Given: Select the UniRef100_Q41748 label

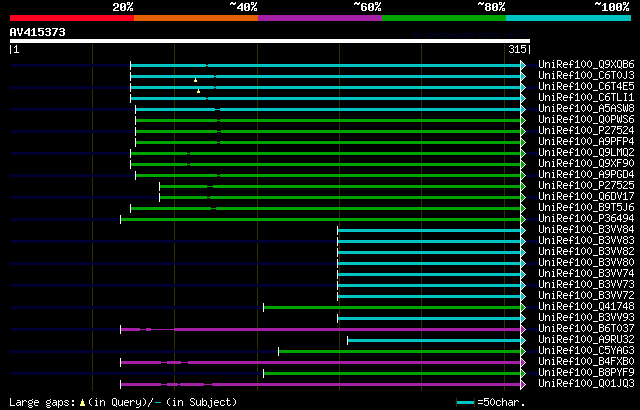Looking at the screenshot, I should coord(586,307).
